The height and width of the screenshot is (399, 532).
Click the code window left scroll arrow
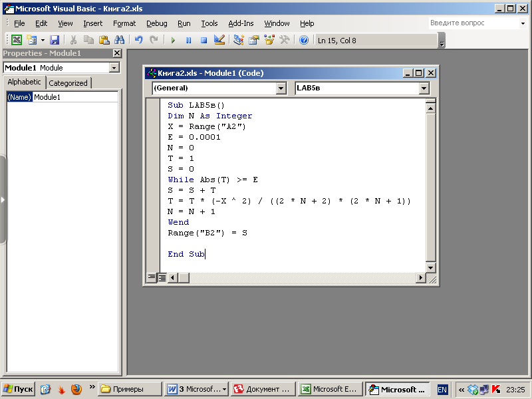[172, 277]
